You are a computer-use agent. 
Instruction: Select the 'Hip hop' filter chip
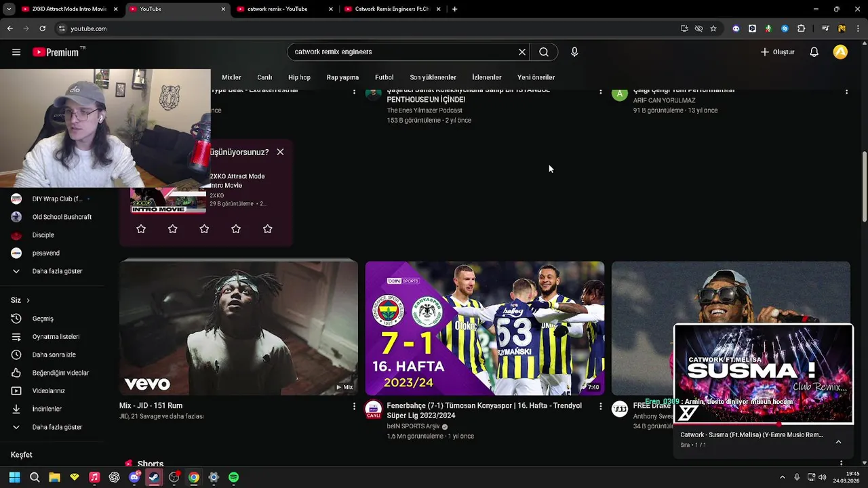299,77
